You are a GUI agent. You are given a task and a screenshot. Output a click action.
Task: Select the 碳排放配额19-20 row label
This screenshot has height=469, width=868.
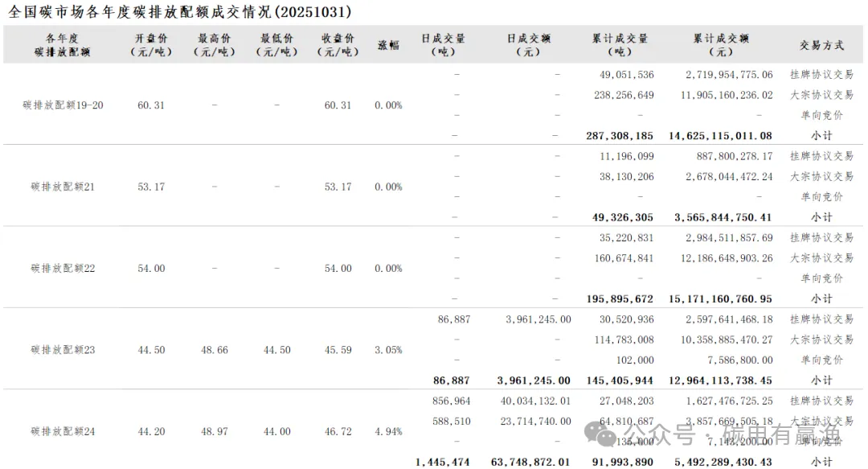point(63,105)
